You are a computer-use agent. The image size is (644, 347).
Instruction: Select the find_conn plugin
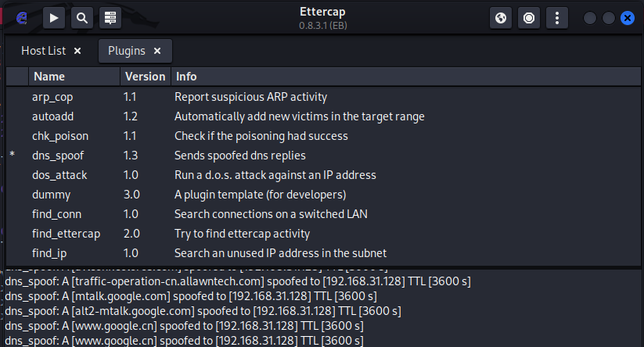coord(323,214)
